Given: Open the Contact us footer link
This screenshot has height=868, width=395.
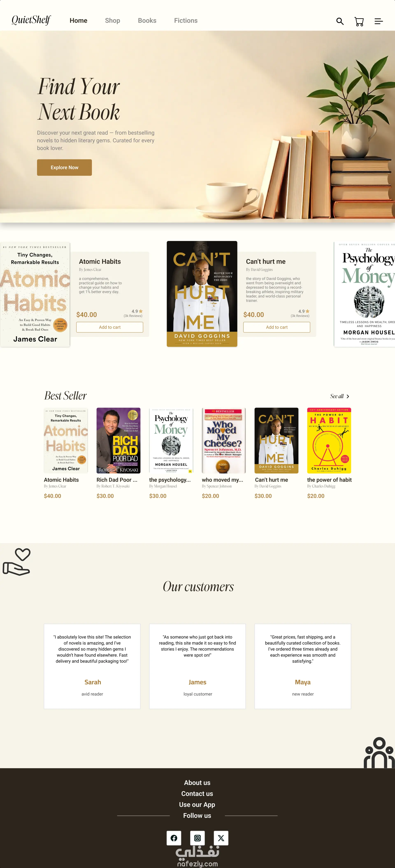Looking at the screenshot, I should click(x=197, y=794).
